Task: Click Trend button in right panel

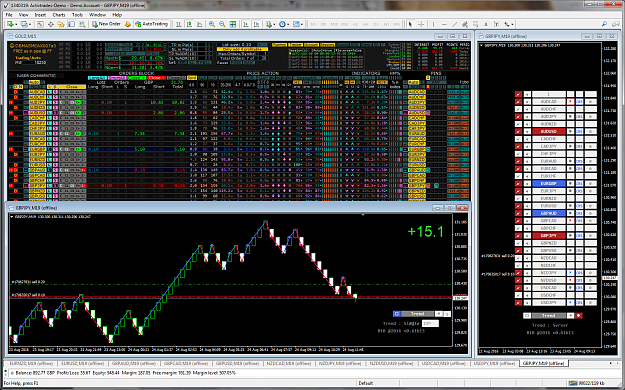Action: pyautogui.click(x=548, y=315)
